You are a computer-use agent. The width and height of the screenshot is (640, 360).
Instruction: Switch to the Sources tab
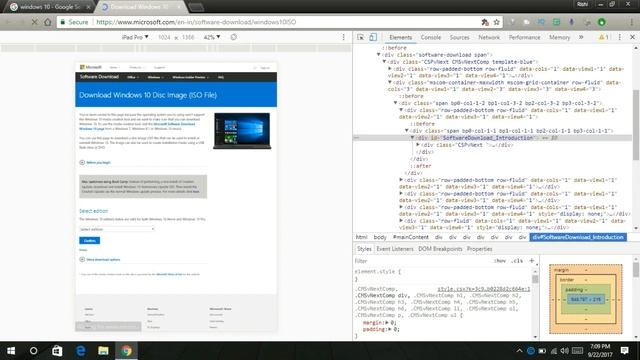click(459, 37)
